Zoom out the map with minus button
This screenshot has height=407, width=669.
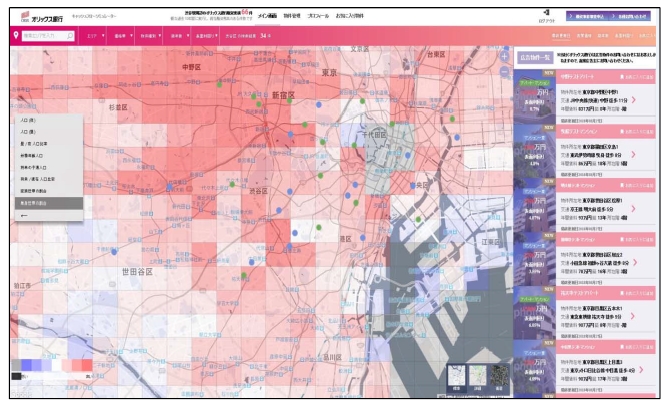pos(504,72)
